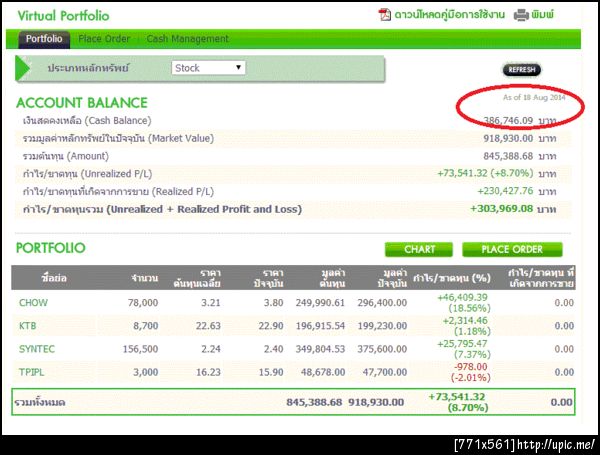Screen dimensions: 600x455
Task: Open the Thai download manual link
Action: click(x=450, y=15)
